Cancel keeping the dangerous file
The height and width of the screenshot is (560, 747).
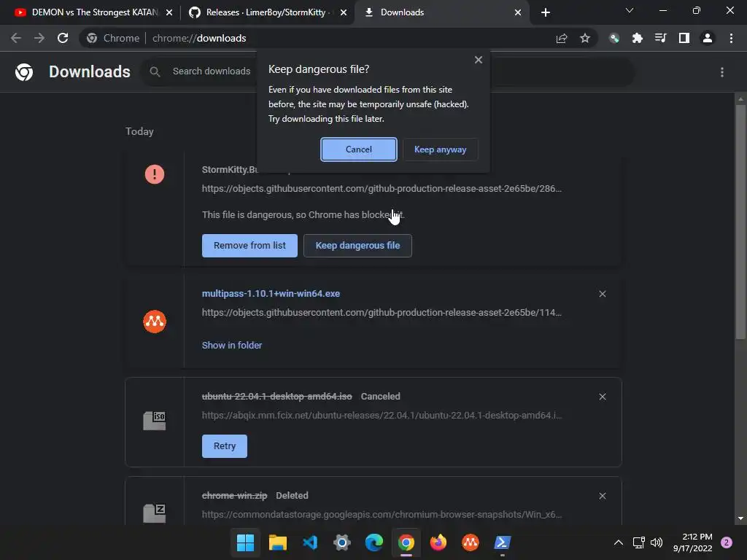tap(359, 149)
